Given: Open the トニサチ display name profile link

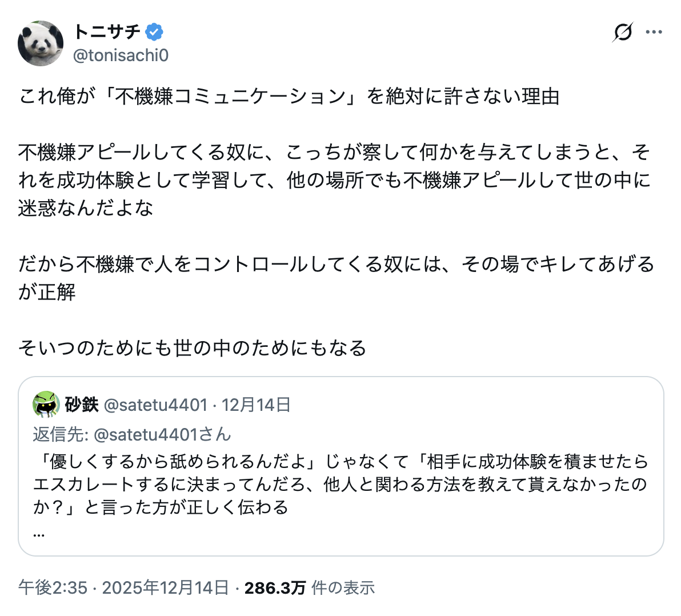Looking at the screenshot, I should 107,32.
